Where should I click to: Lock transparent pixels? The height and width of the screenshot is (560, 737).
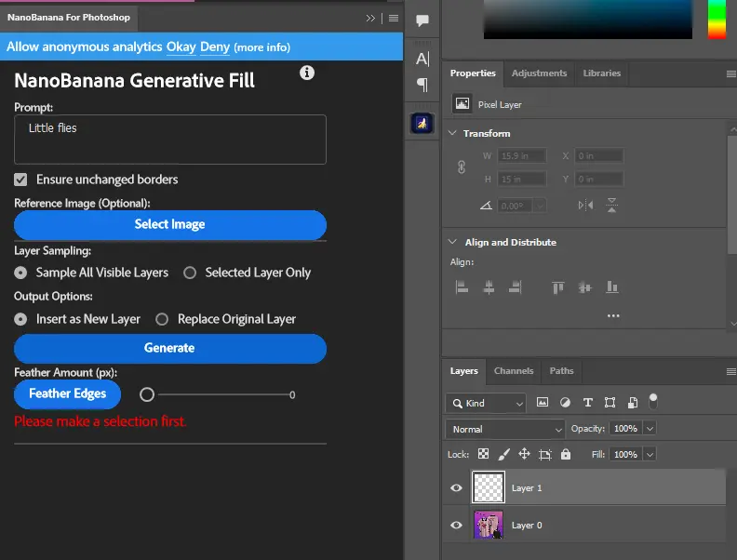483,454
